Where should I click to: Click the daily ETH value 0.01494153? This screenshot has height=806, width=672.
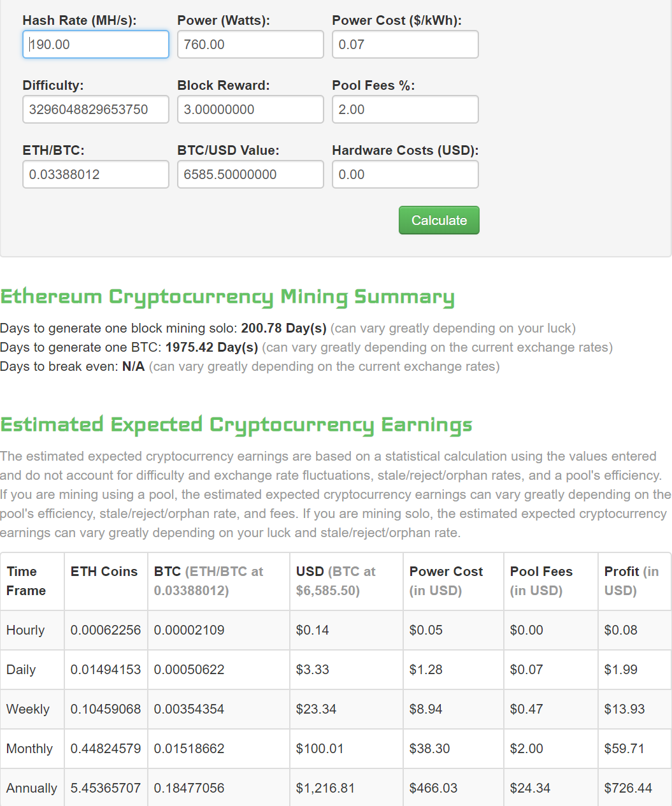(x=106, y=670)
